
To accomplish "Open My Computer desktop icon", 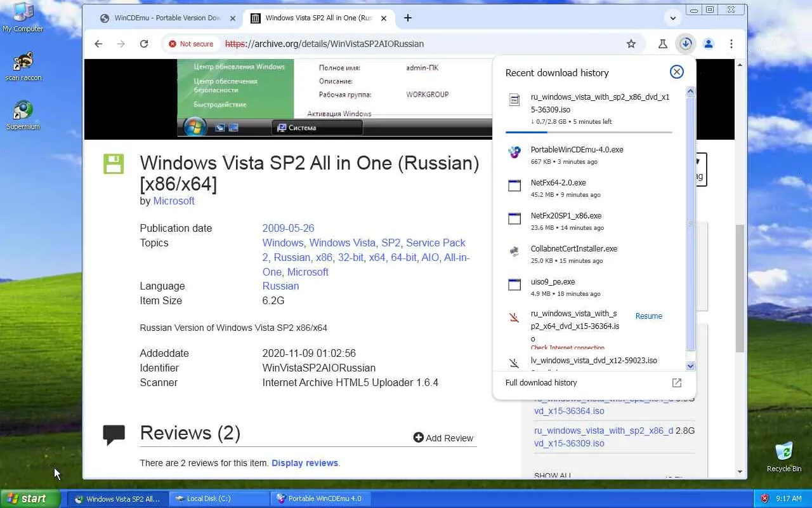I will (23, 17).
